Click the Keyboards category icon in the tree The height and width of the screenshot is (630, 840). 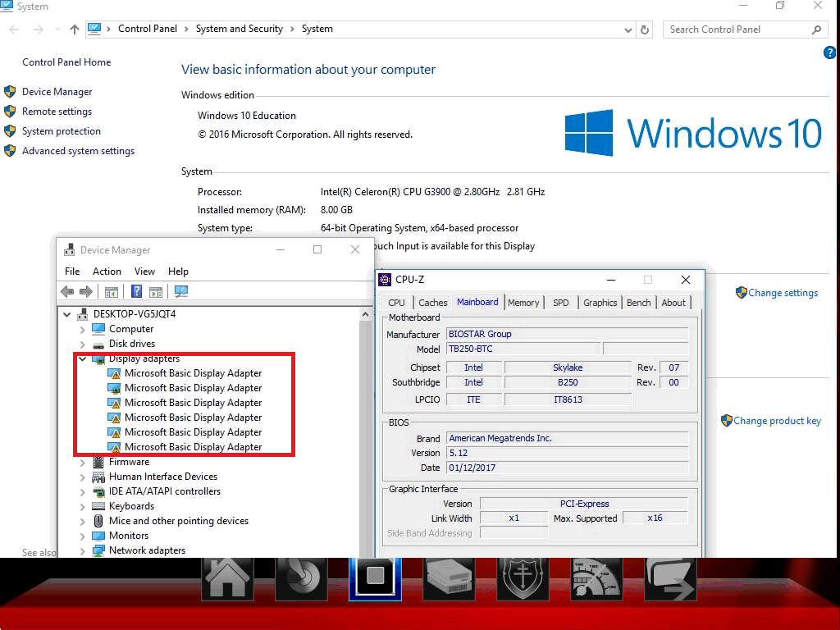(98, 506)
